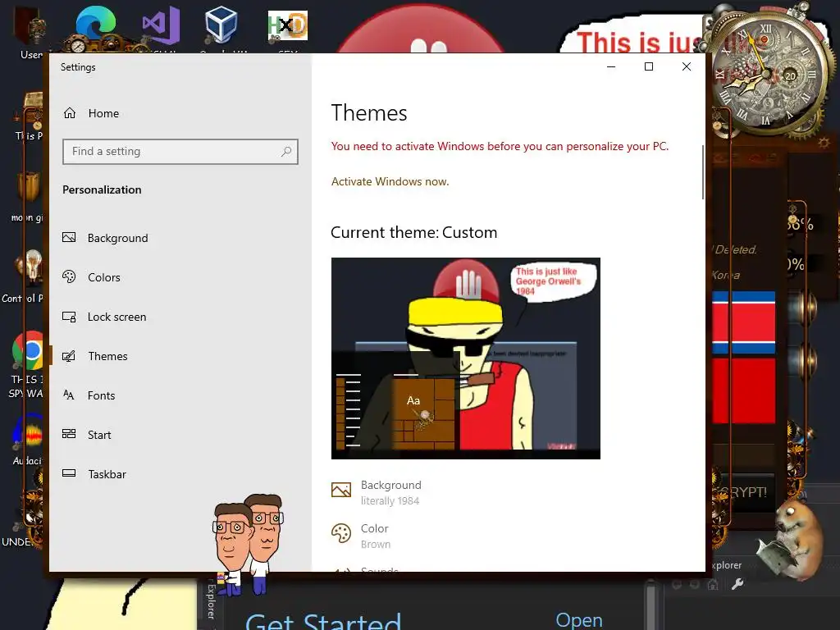Click the Open link in background window

[579, 620]
